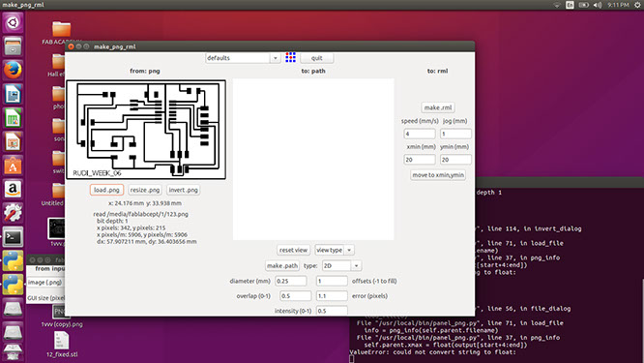Click the invert .png button
The width and height of the screenshot is (644, 363).
[183, 190]
